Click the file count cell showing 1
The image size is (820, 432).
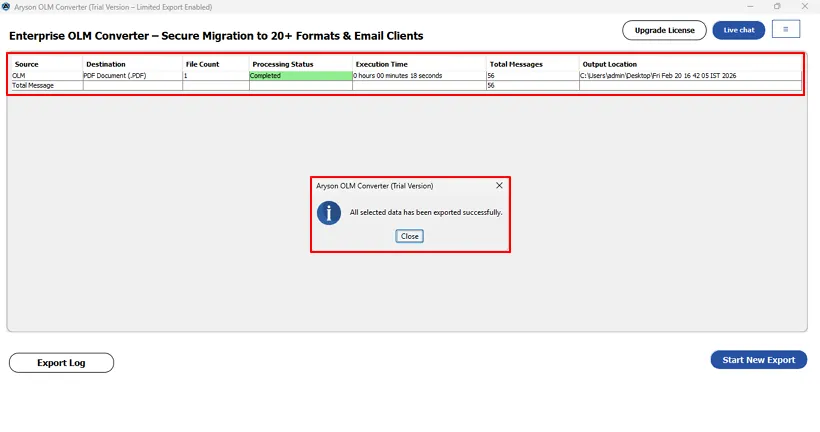(x=215, y=76)
